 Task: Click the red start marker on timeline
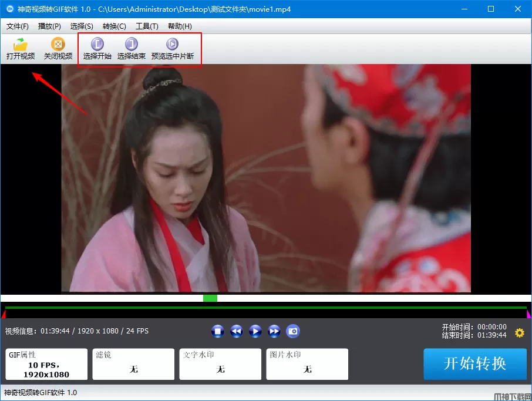click(4, 314)
